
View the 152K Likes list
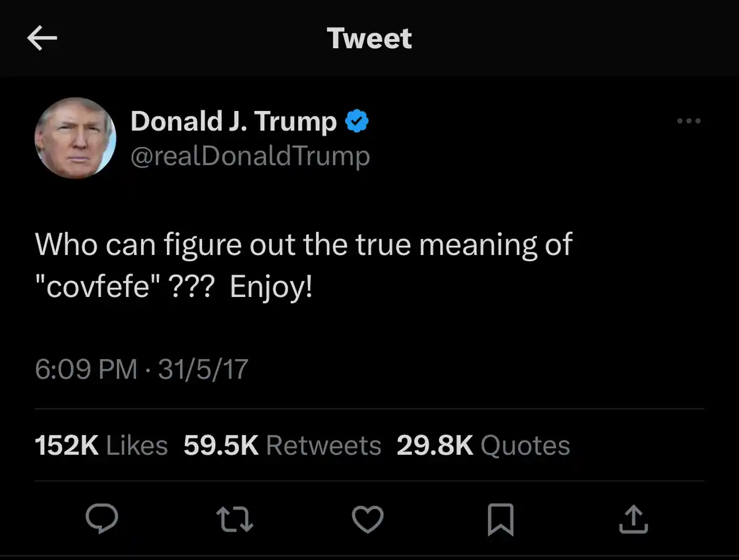click(101, 445)
